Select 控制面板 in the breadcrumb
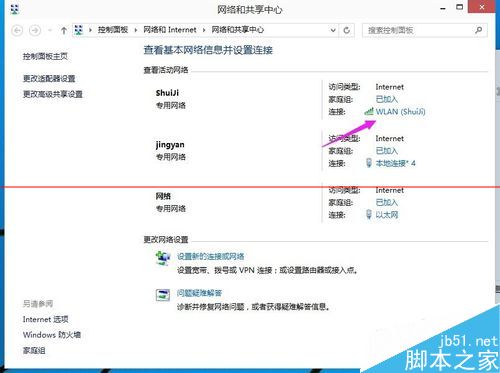 (x=113, y=30)
